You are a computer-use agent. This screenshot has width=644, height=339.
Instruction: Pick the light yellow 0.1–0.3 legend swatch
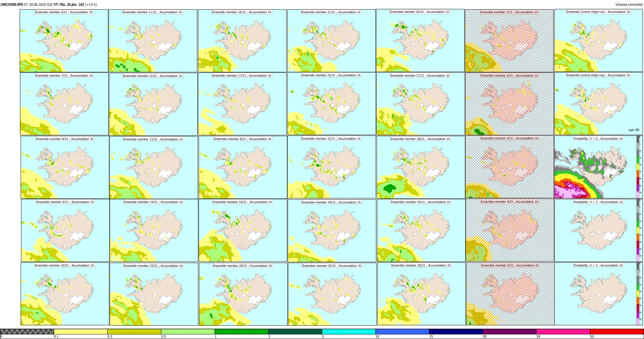pyautogui.click(x=81, y=332)
